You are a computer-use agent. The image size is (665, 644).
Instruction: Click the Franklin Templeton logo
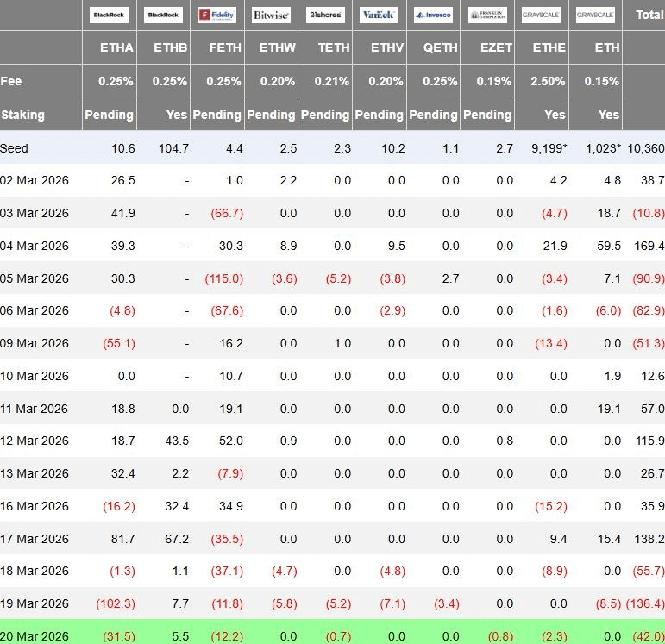coord(487,15)
